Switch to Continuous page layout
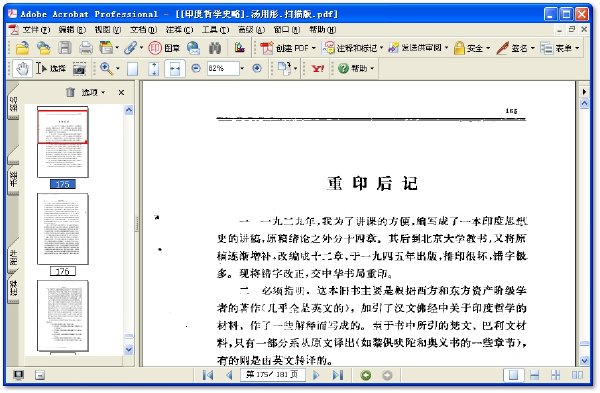 (535, 375)
